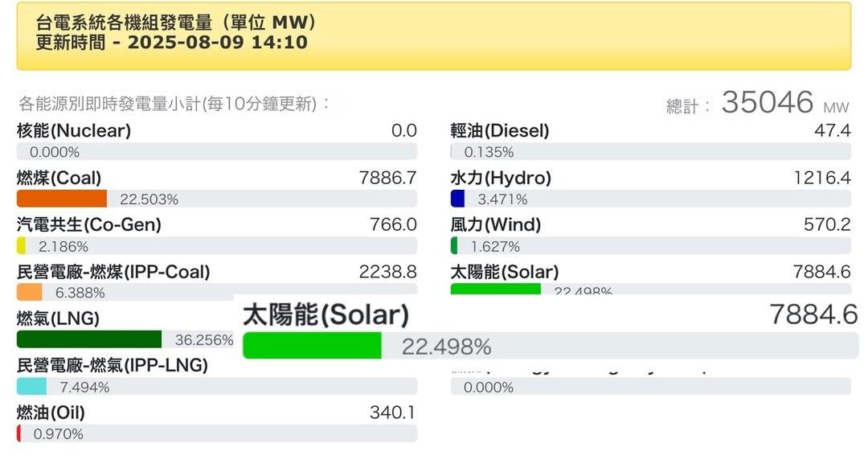Click the 民營電廠-燃氣(IPP-LNG) label
Screen dimensions: 868x460
[113, 365]
